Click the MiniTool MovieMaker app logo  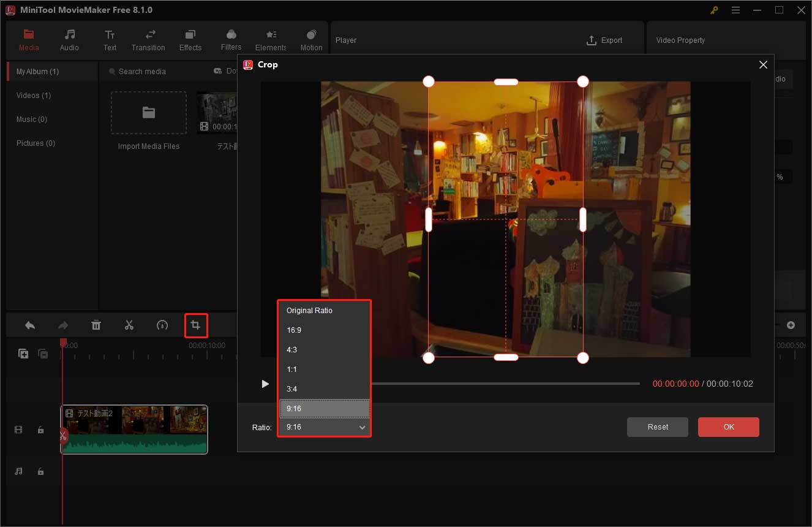(10, 10)
